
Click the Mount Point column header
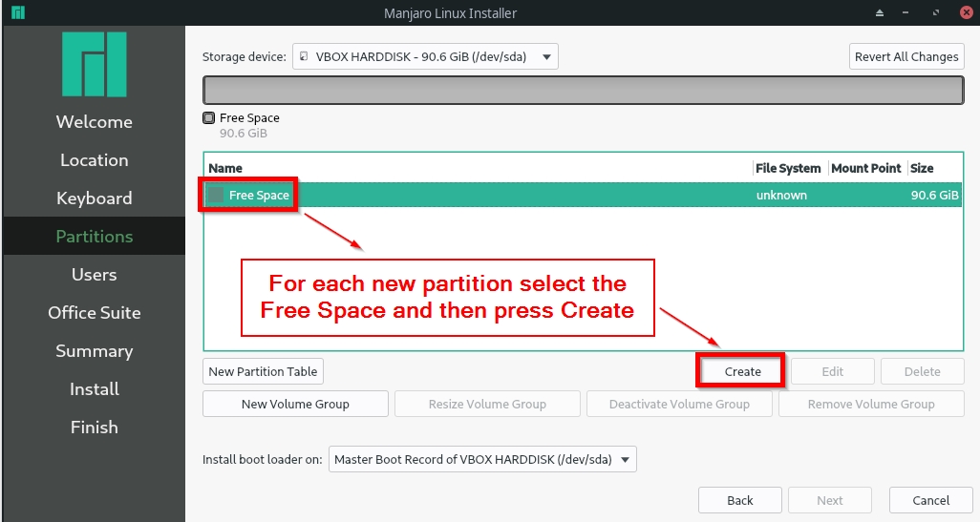pyautogui.click(x=866, y=168)
